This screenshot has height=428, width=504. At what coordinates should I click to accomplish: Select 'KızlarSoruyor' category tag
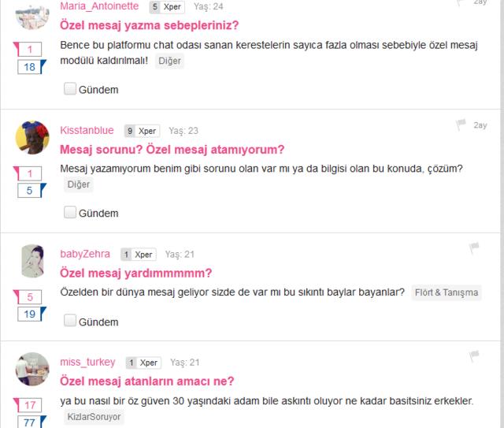(x=94, y=417)
